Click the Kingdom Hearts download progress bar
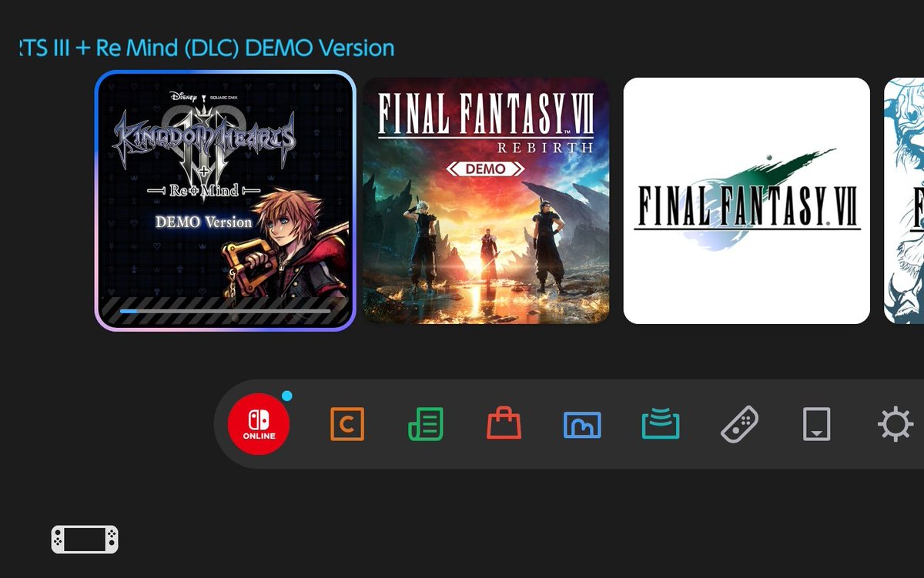Screen dimensions: 924x578 [x=225, y=311]
